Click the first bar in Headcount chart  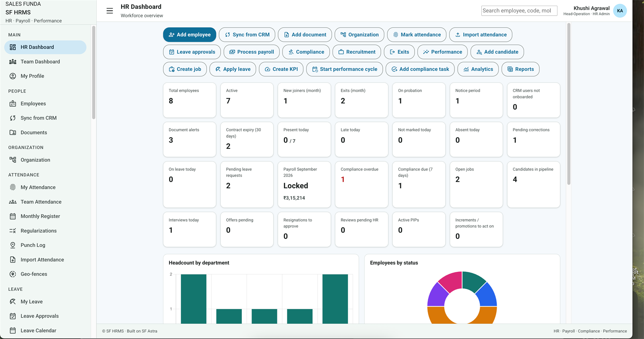(x=194, y=299)
